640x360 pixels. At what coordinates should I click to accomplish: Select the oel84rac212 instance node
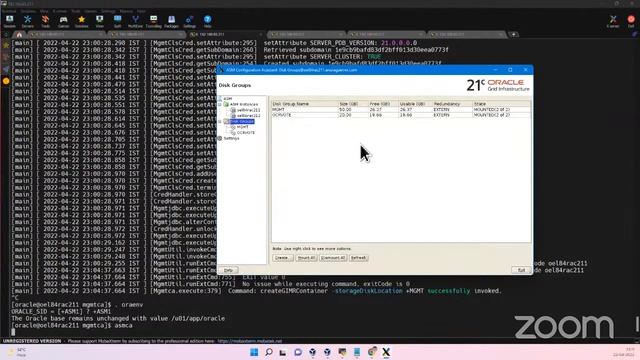(248, 116)
